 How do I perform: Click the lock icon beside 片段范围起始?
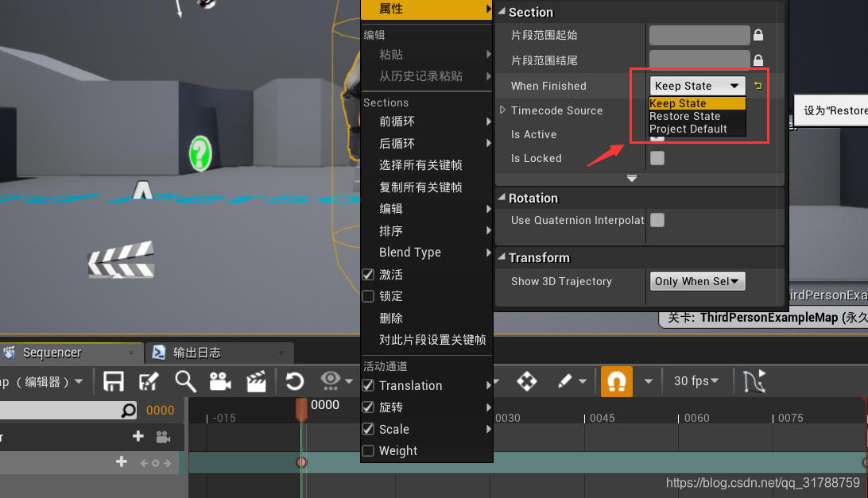coord(758,35)
